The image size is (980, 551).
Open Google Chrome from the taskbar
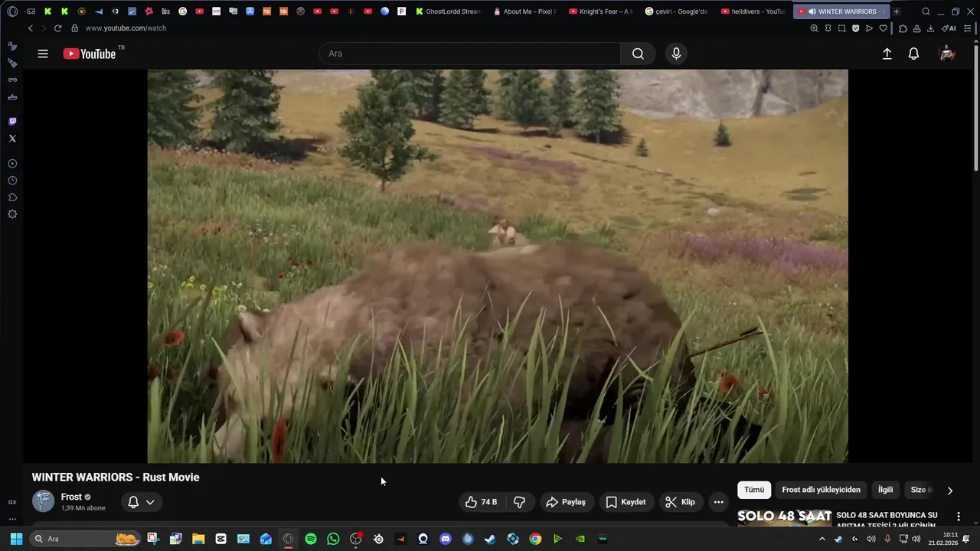(x=535, y=539)
